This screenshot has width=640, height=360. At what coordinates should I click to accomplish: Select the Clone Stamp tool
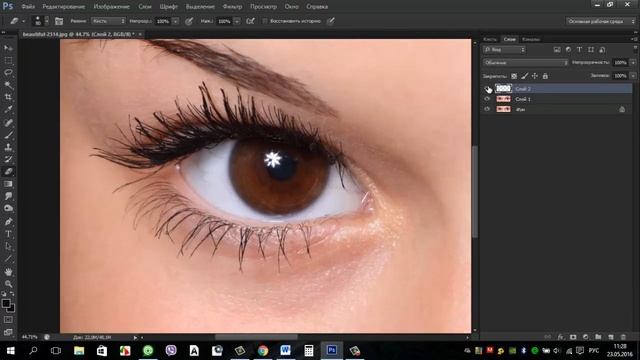8,147
